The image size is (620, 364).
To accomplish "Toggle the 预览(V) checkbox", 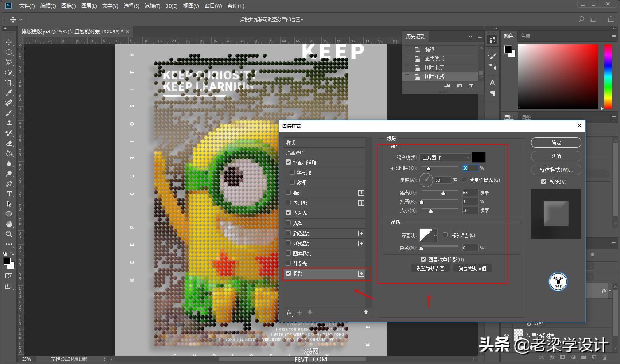I will [x=544, y=182].
